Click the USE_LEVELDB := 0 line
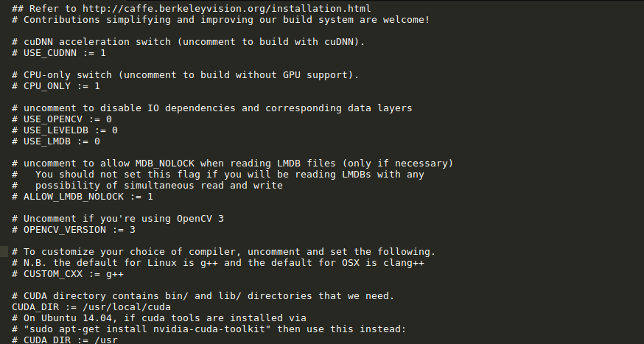 click(65, 130)
